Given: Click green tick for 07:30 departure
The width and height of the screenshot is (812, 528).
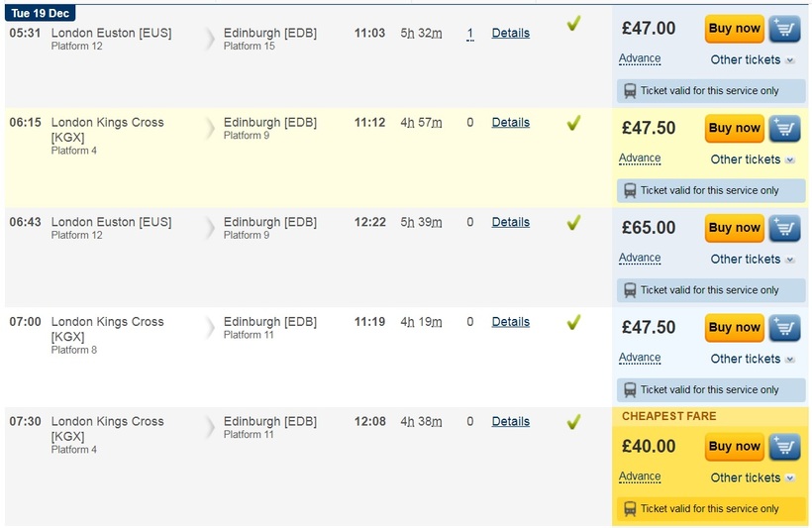Looking at the screenshot, I should click(573, 422).
